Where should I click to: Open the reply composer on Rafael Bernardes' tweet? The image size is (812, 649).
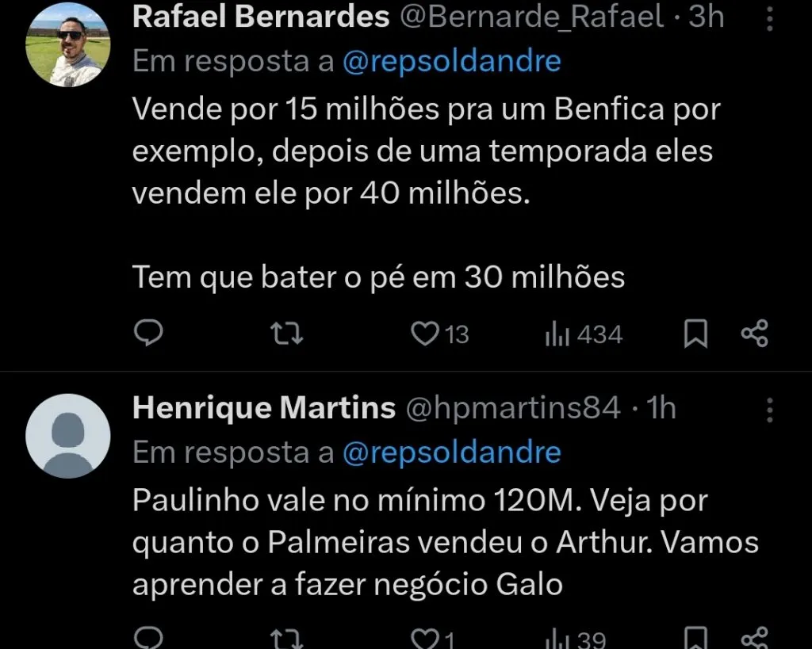click(148, 333)
